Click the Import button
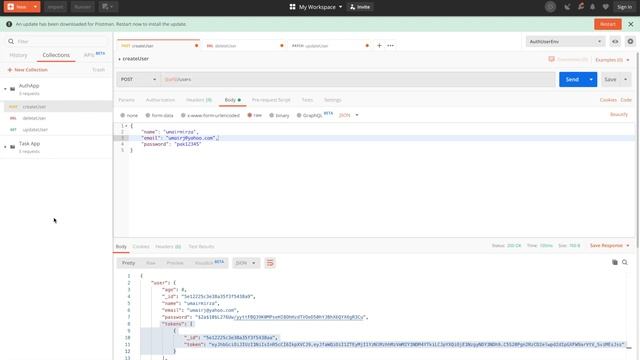This screenshot has width=640, height=360. tap(55, 7)
